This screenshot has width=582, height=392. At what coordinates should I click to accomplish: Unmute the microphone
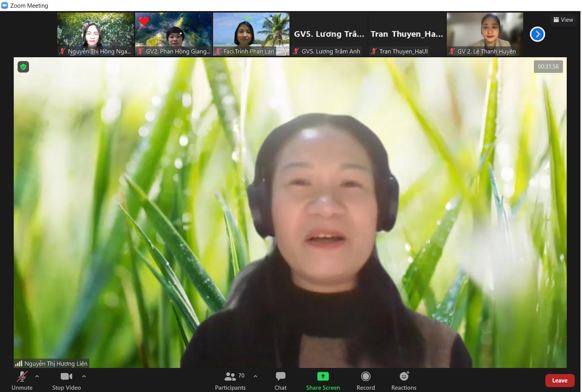22,377
